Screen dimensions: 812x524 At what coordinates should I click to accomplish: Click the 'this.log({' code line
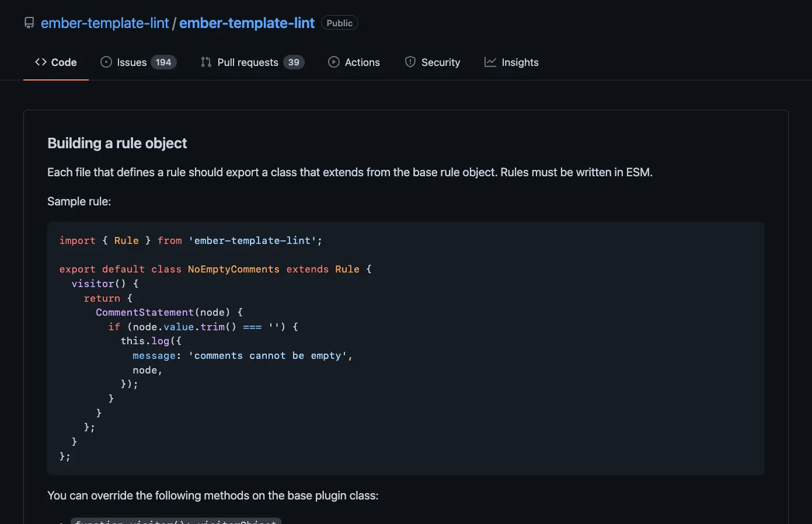(151, 341)
